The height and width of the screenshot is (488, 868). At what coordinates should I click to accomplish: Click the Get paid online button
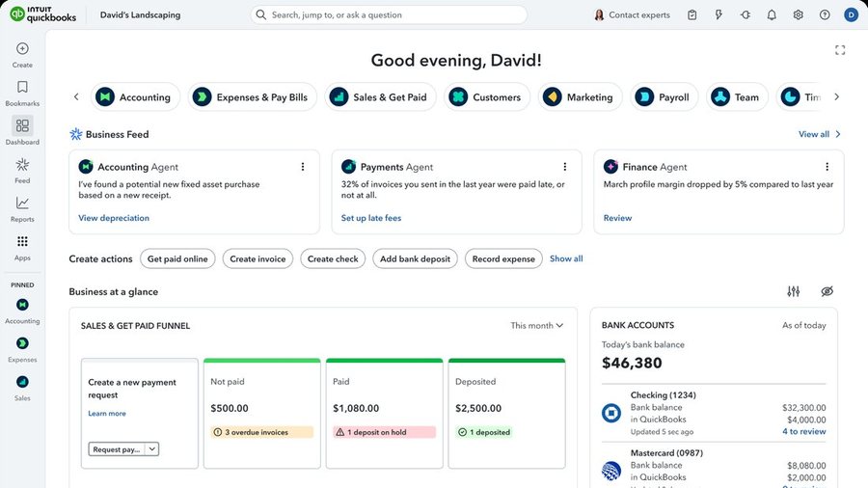(177, 258)
